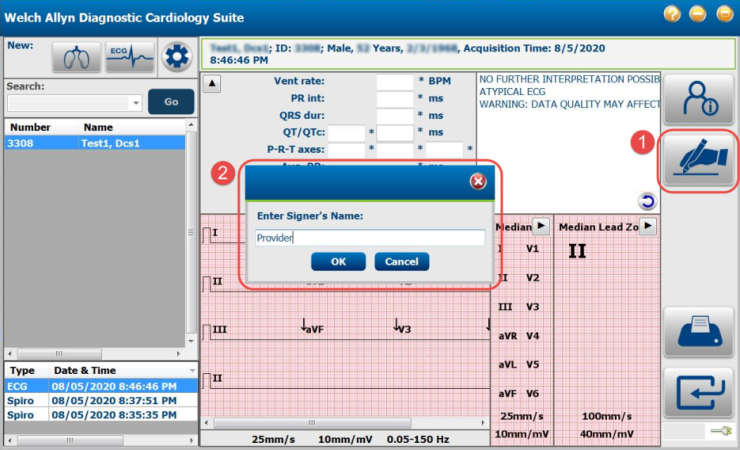Click the interpretation text ATYPICAL ECG

pyautogui.click(x=512, y=92)
